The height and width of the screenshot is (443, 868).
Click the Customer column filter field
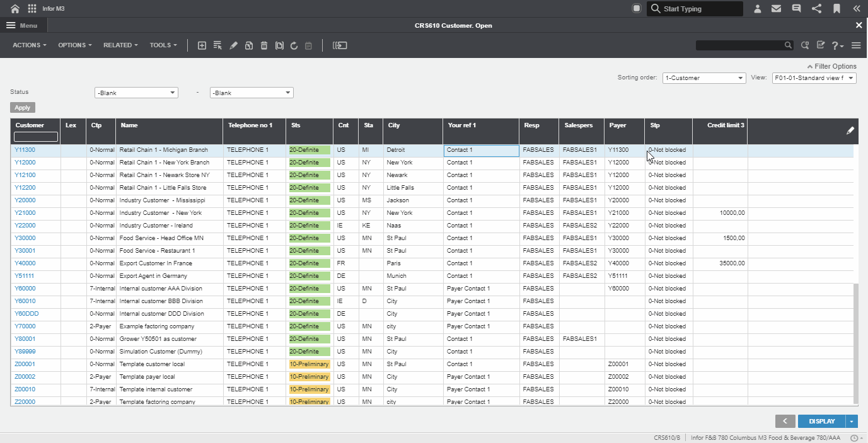click(x=36, y=137)
